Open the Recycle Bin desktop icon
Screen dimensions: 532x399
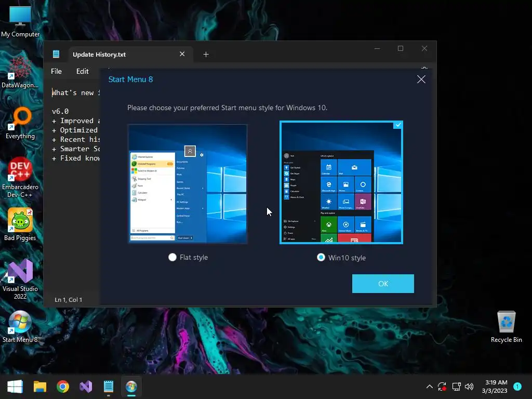[506, 326]
